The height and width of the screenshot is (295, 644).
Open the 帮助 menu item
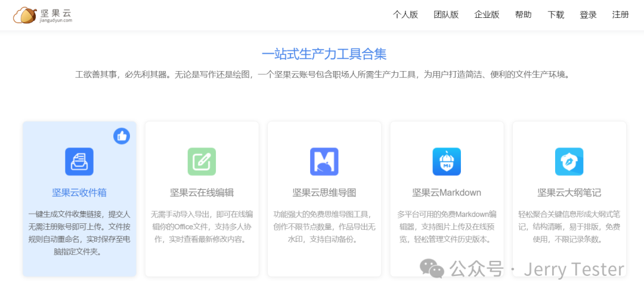point(524,15)
